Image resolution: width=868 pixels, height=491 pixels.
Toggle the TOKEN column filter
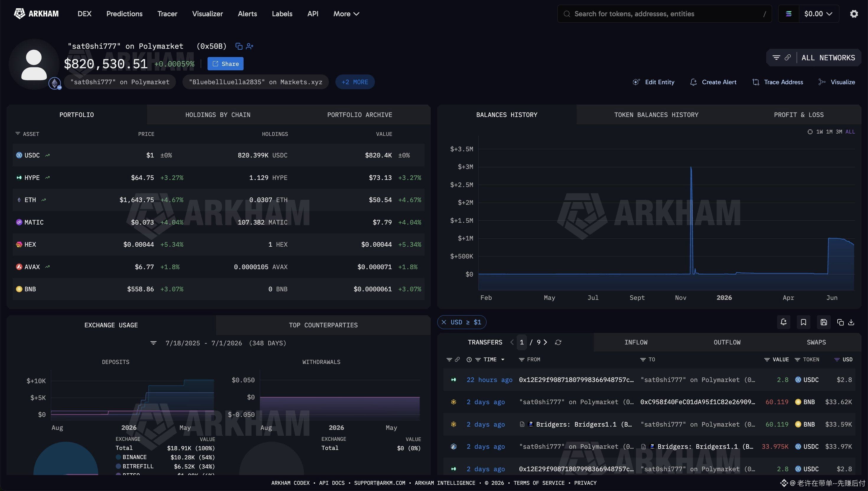pos(797,360)
